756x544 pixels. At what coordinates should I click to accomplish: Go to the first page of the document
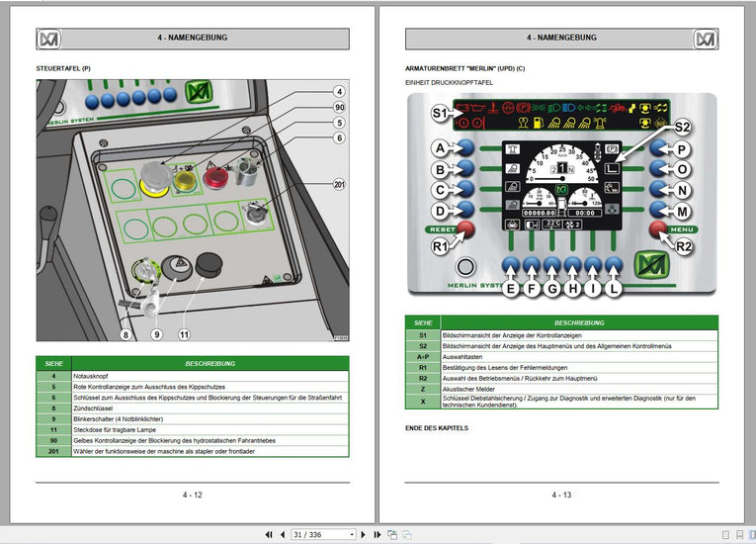tap(268, 535)
